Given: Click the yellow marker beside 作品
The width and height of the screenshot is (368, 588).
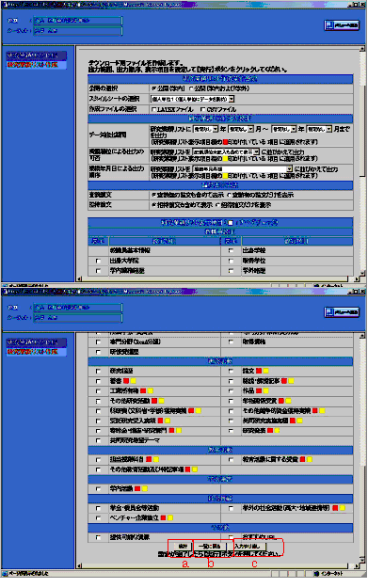Looking at the screenshot, I should point(265,390).
